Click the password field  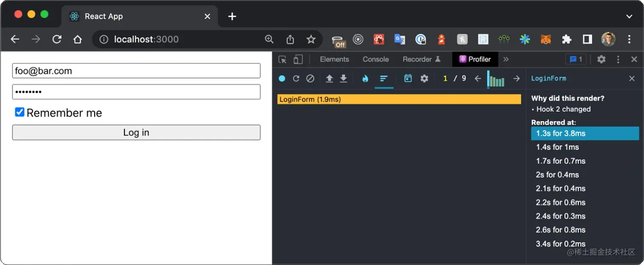tap(136, 92)
